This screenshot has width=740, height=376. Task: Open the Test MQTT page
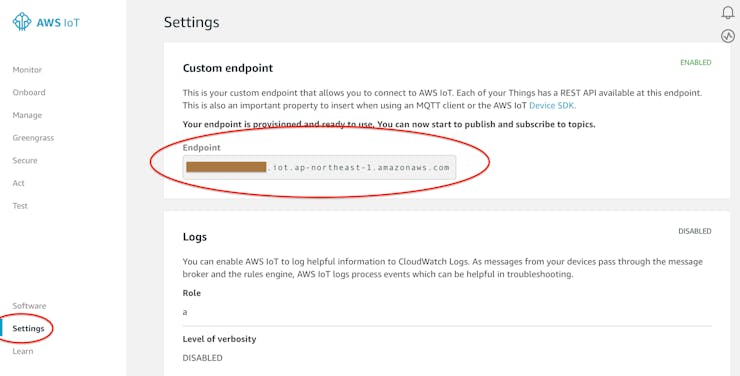(x=20, y=206)
